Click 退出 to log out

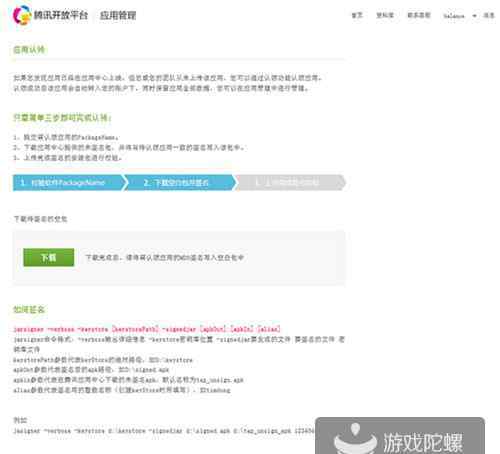pyautogui.click(x=489, y=15)
